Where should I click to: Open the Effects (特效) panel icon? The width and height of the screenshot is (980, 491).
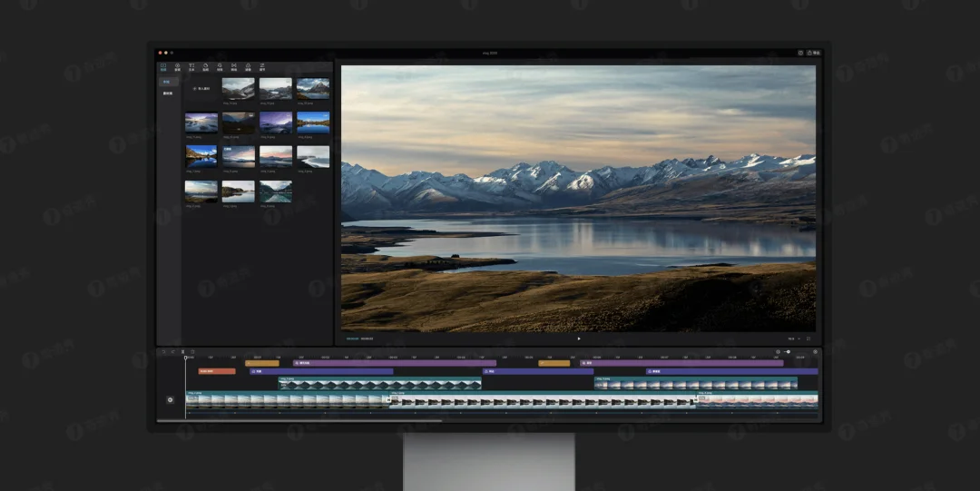220,67
